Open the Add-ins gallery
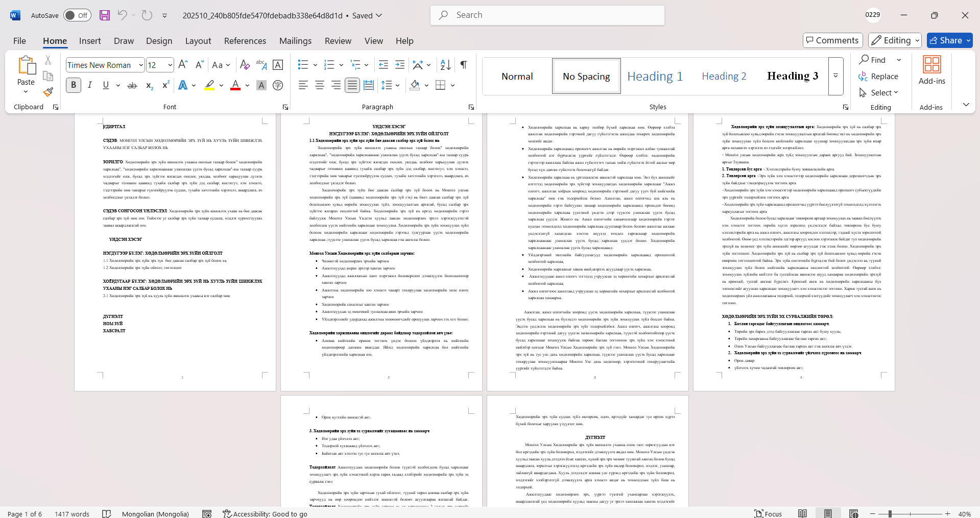 [931, 70]
